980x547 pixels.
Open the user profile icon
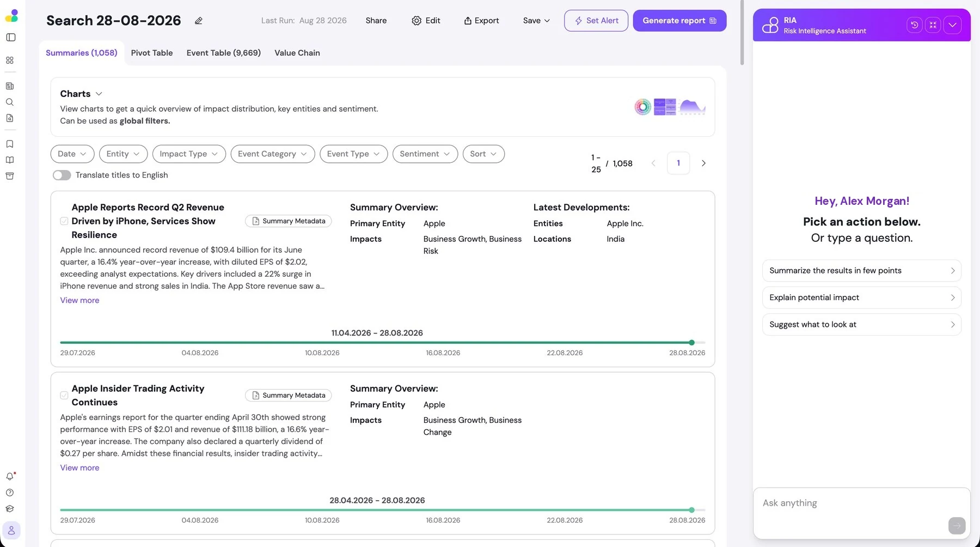[x=11, y=531]
